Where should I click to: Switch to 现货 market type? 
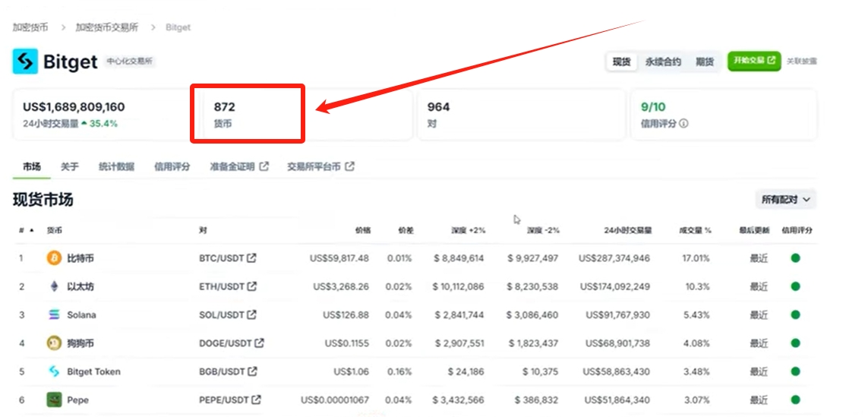pos(622,62)
